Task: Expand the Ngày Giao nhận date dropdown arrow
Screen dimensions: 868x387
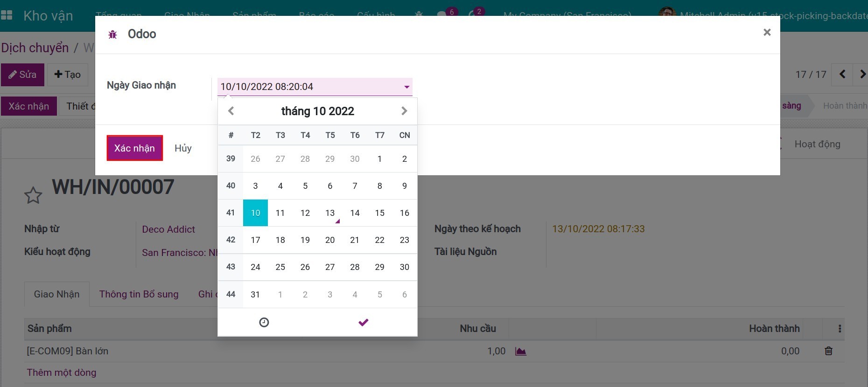Action: pos(406,87)
